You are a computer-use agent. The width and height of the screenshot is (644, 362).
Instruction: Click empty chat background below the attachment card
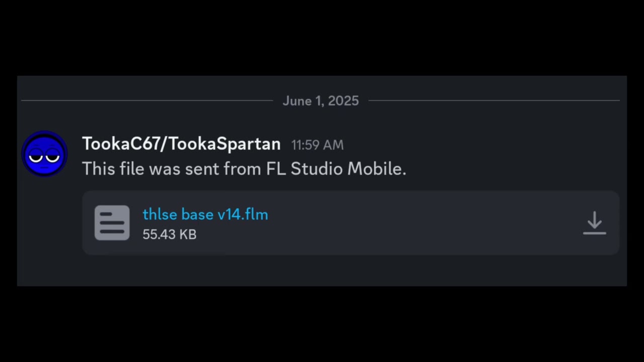point(322,271)
